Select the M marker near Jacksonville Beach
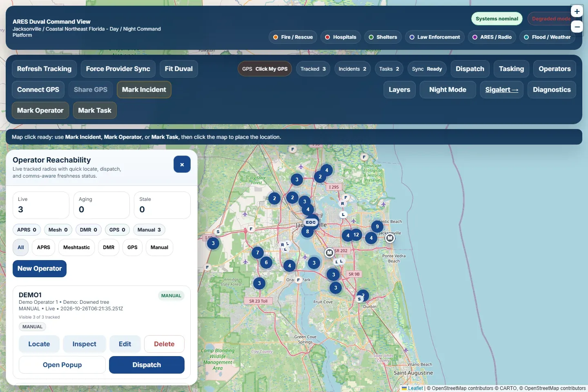This screenshot has width=588, height=392. point(390,238)
